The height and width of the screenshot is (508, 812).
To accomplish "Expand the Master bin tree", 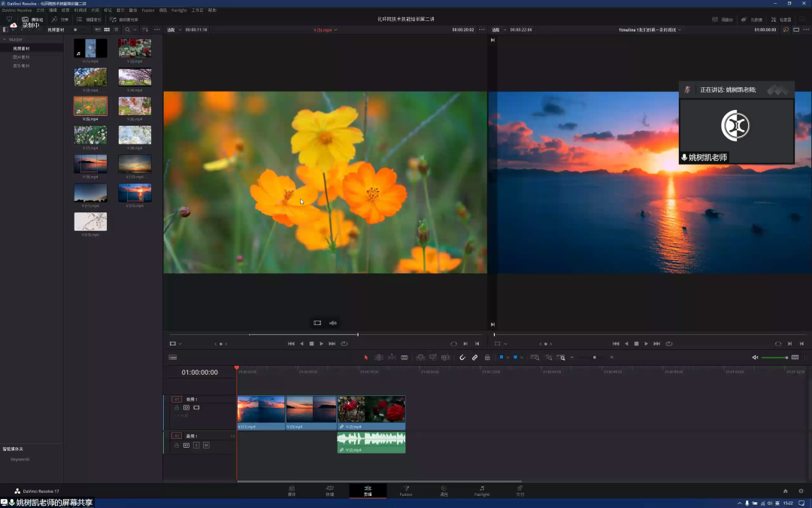I will [5, 39].
